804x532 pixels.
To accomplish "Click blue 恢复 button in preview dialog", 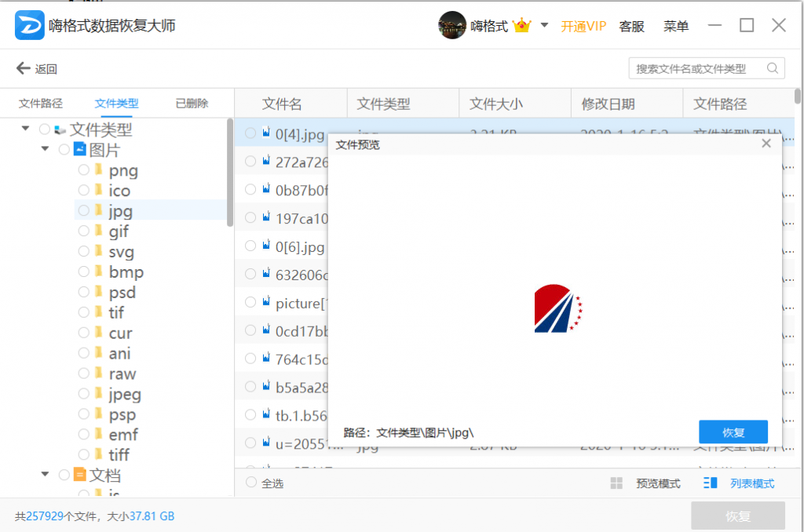I will 733,432.
